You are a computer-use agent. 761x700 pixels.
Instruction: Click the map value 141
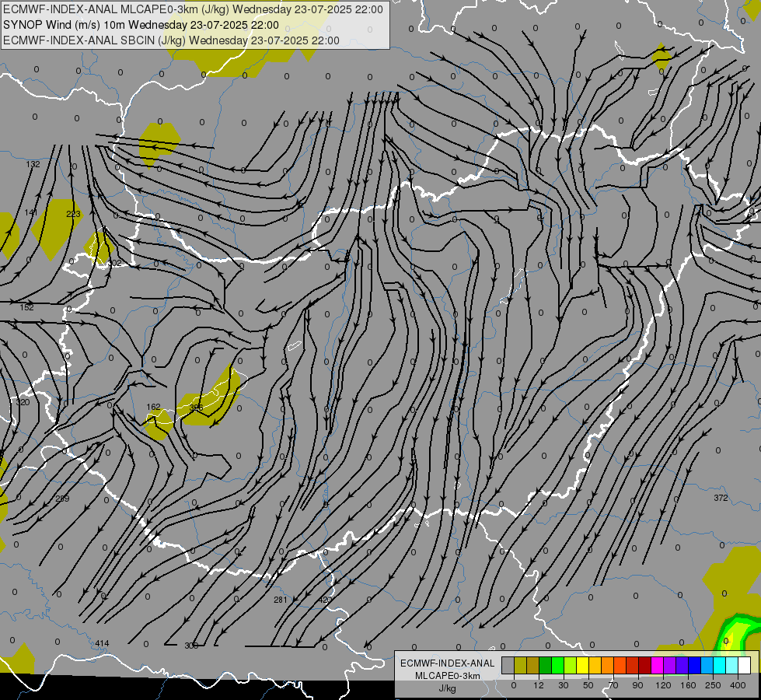31,213
